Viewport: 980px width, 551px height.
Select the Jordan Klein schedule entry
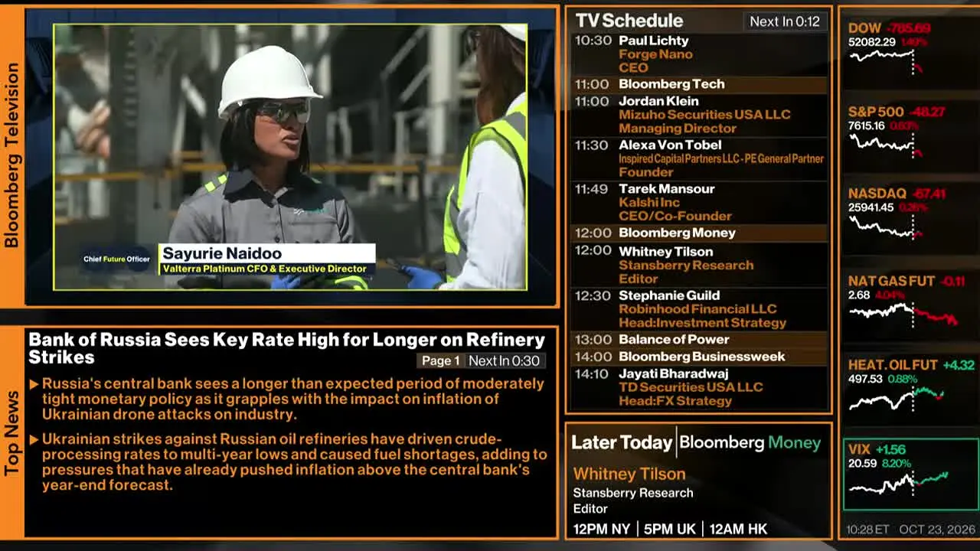(699, 115)
